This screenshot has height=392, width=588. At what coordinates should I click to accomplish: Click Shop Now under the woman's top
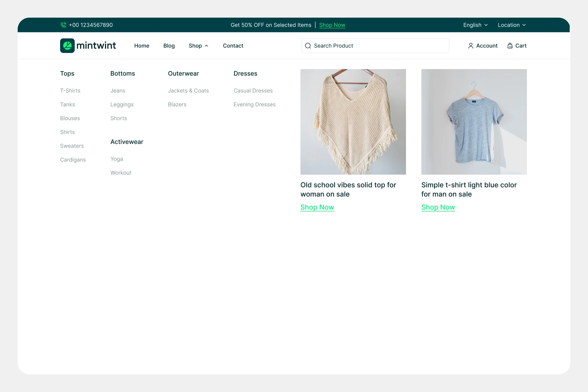click(x=317, y=207)
